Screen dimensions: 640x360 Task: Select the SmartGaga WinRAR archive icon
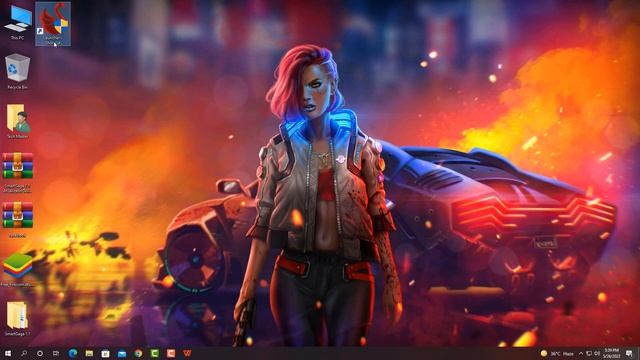18,172
